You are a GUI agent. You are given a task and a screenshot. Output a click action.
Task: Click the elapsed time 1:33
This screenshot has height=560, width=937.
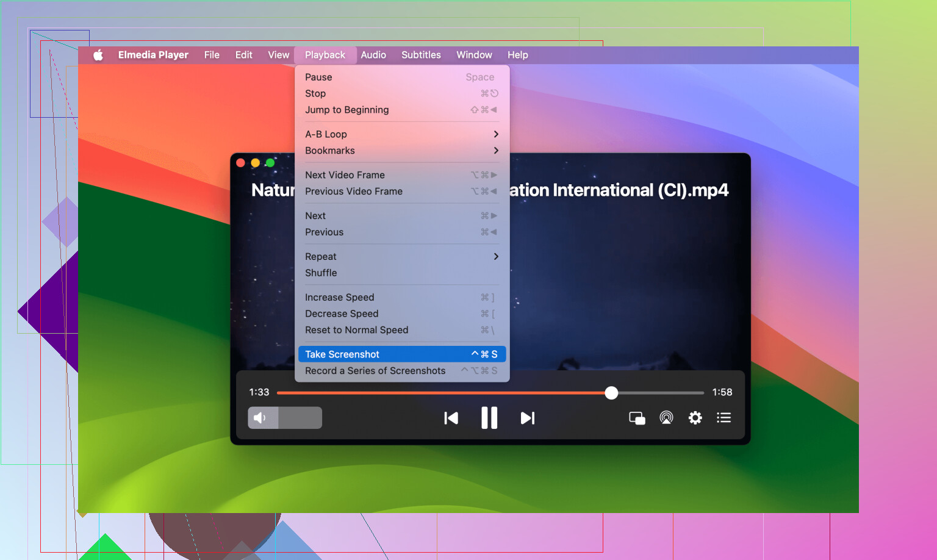(x=259, y=392)
